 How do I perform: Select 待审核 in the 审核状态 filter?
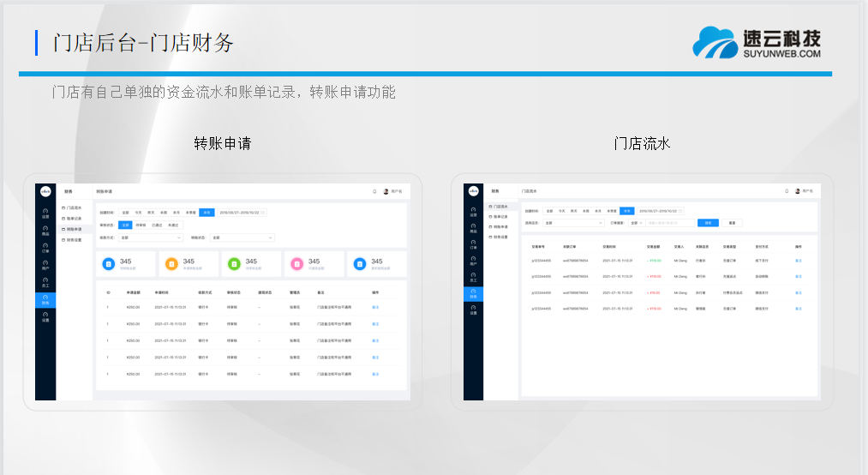click(x=141, y=225)
